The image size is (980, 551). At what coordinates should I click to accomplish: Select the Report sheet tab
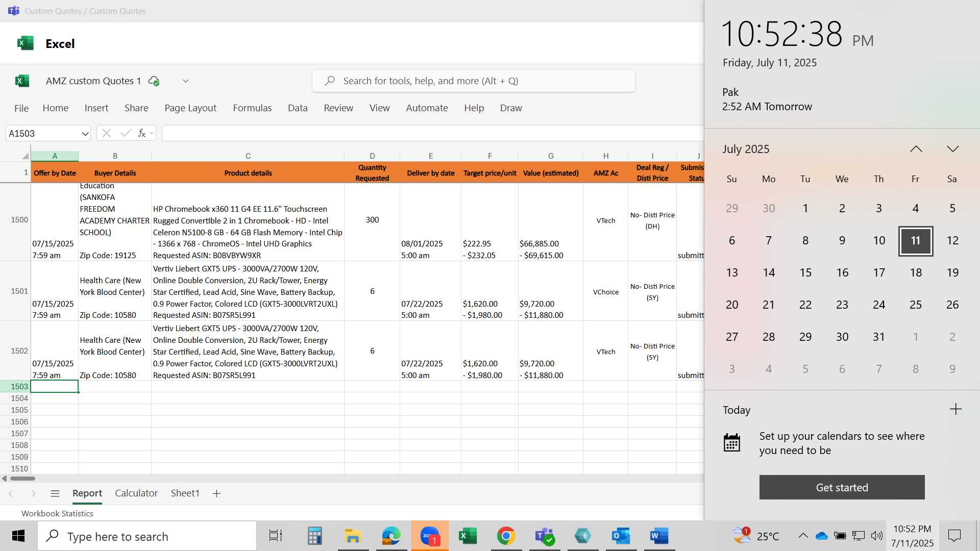tap(87, 493)
